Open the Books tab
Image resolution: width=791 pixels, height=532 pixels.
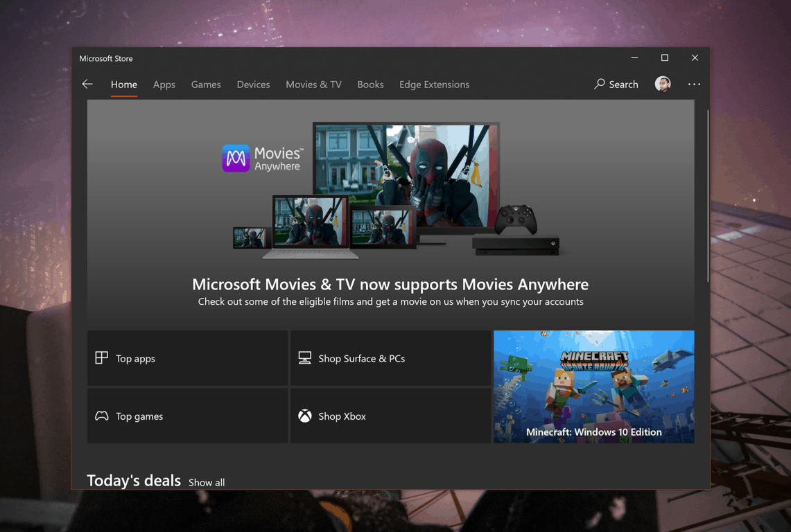point(370,85)
